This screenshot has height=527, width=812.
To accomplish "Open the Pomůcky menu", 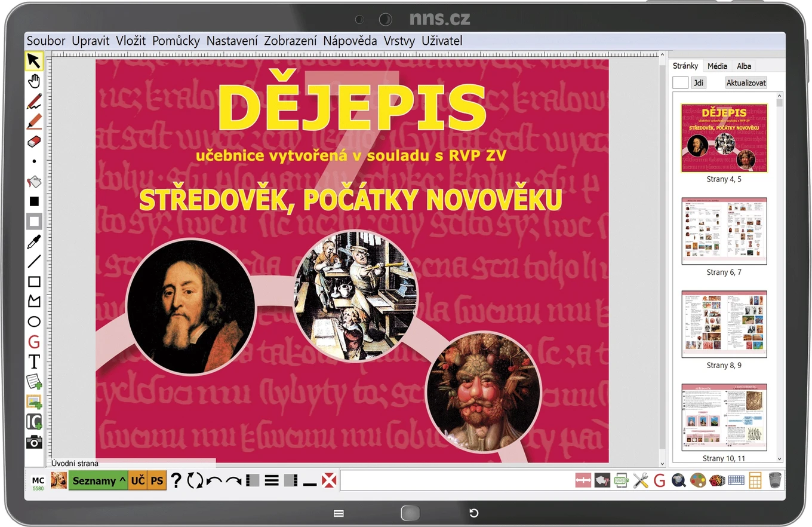I will [x=176, y=41].
